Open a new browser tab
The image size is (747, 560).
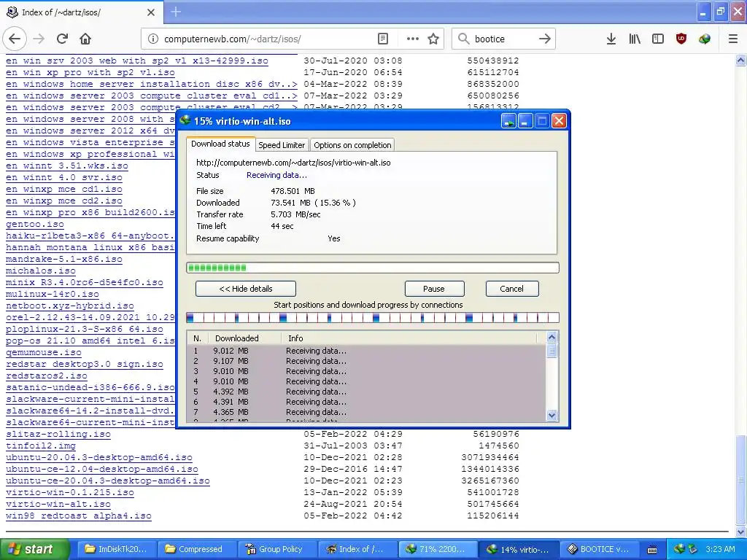[x=176, y=12]
